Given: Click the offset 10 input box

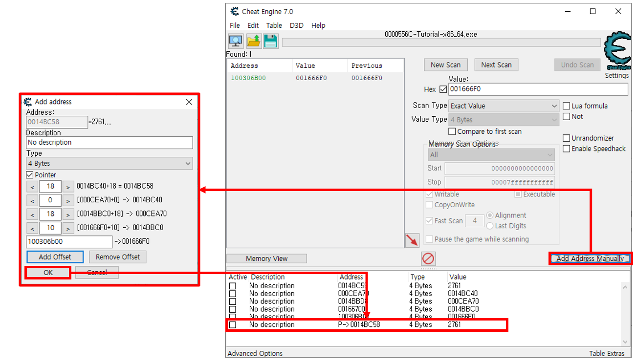Looking at the screenshot, I should (x=50, y=228).
